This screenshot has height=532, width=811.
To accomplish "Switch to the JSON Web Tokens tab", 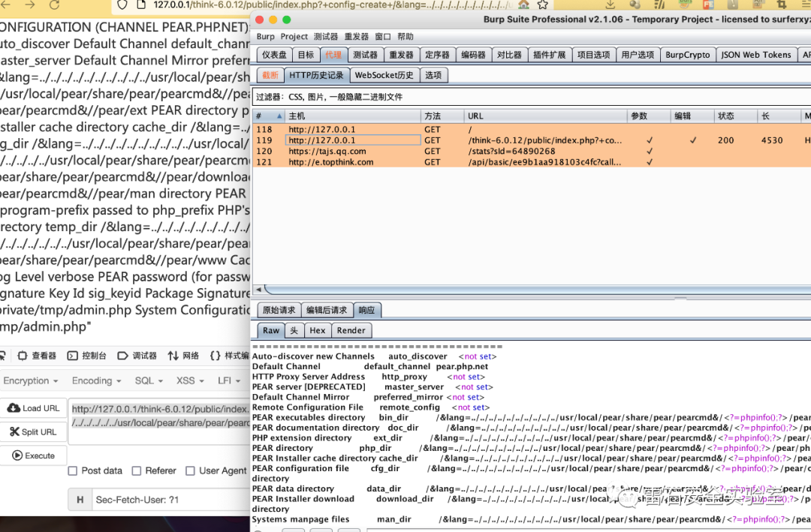I will tap(756, 55).
